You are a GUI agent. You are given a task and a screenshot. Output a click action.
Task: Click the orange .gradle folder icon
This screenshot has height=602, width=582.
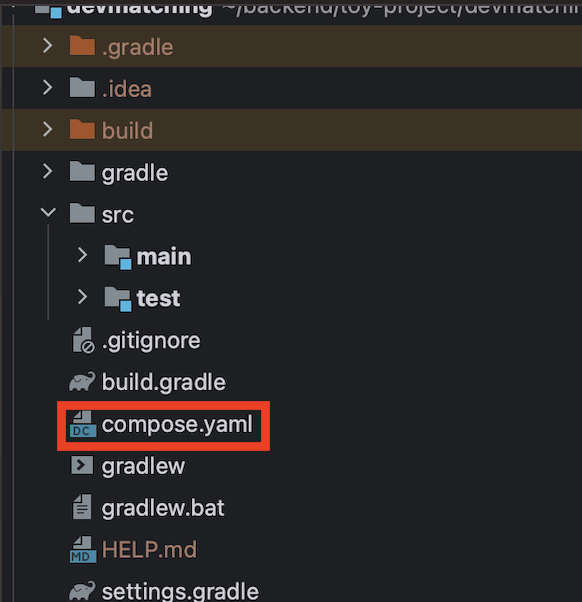(x=82, y=46)
